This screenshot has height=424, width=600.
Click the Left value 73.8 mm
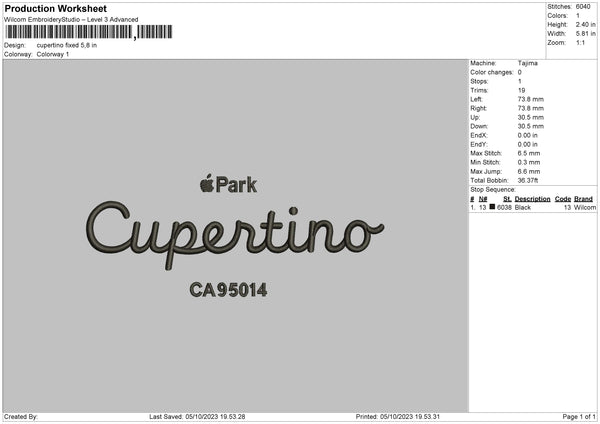[x=531, y=99]
